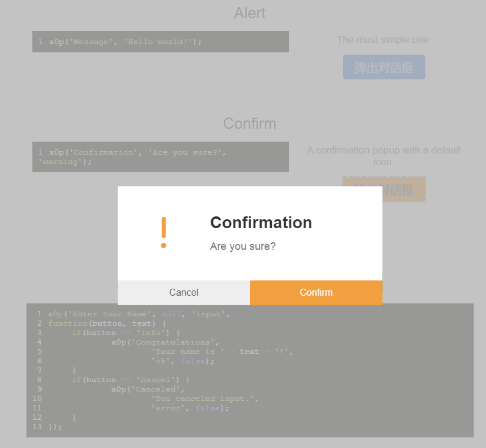Click the 'function(button, text)' code line
Screen dimensions: 486x448
tap(107, 323)
